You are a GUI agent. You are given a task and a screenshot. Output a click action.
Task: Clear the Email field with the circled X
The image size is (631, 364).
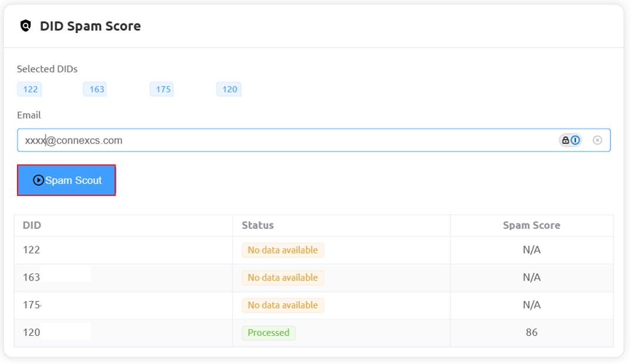pos(597,140)
